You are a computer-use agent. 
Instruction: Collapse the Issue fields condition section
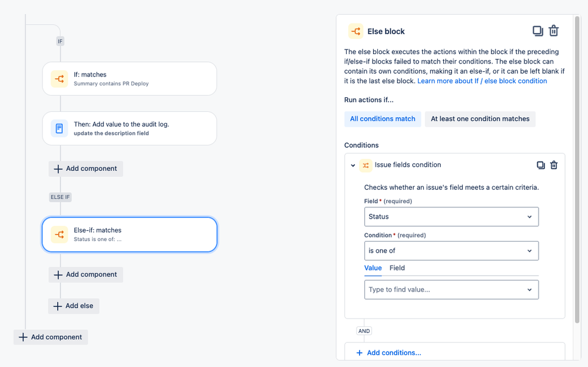[353, 166]
